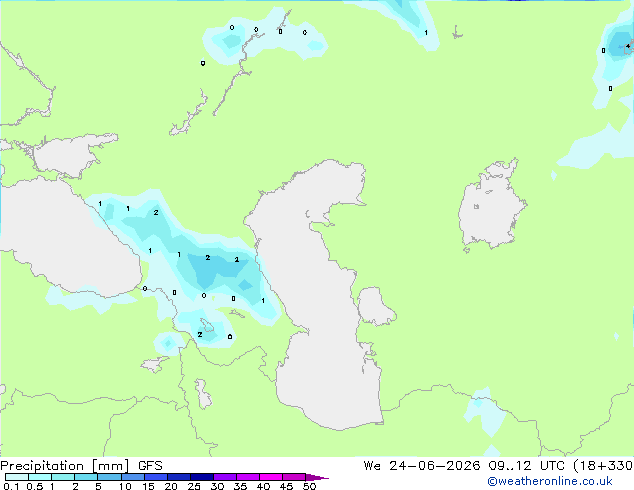Viewport: 634px width, 490px height.
Task: Click the legend label '25'
Action: click(194, 486)
